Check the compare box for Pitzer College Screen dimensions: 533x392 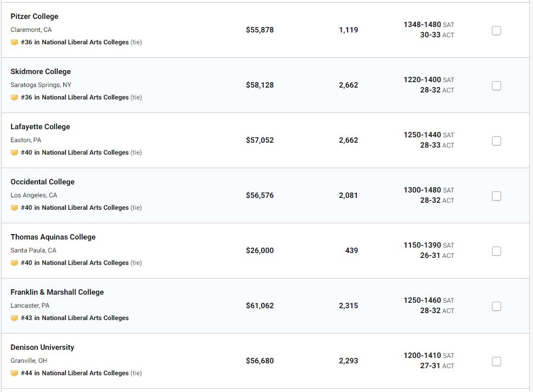click(x=496, y=30)
